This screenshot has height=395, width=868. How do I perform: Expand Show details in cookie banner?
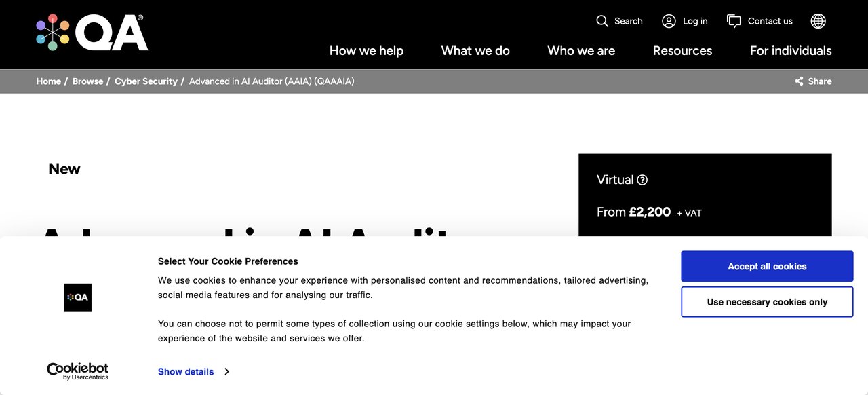186,372
